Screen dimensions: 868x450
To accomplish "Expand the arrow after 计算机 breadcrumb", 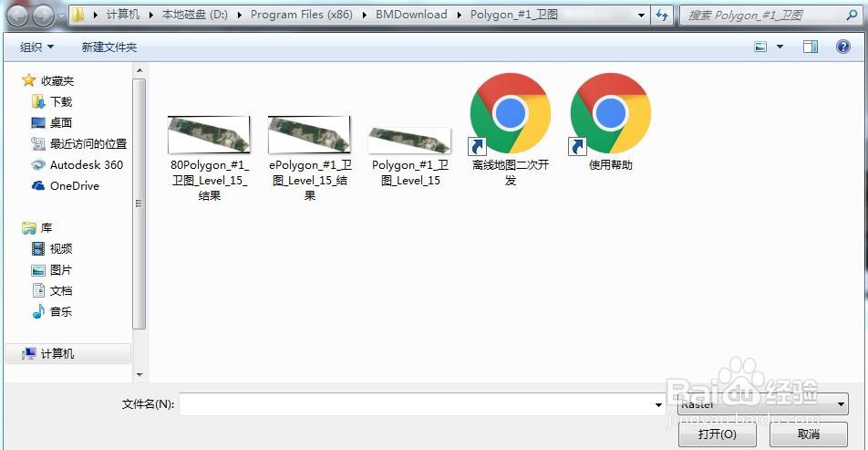I will pyautogui.click(x=150, y=15).
